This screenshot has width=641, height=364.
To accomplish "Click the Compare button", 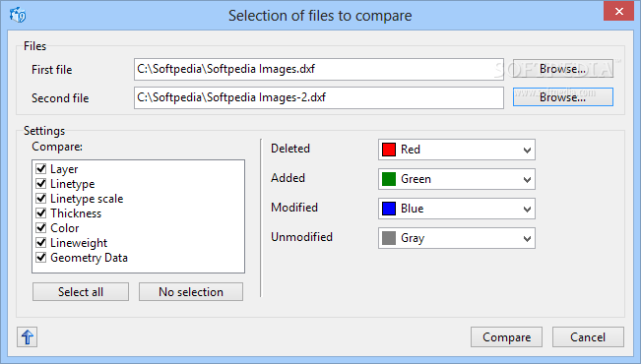I will (506, 337).
